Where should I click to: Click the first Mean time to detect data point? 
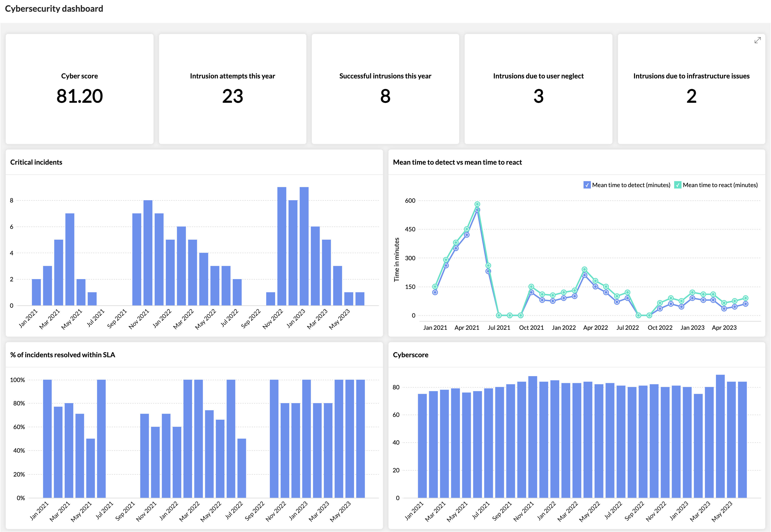coord(435,292)
